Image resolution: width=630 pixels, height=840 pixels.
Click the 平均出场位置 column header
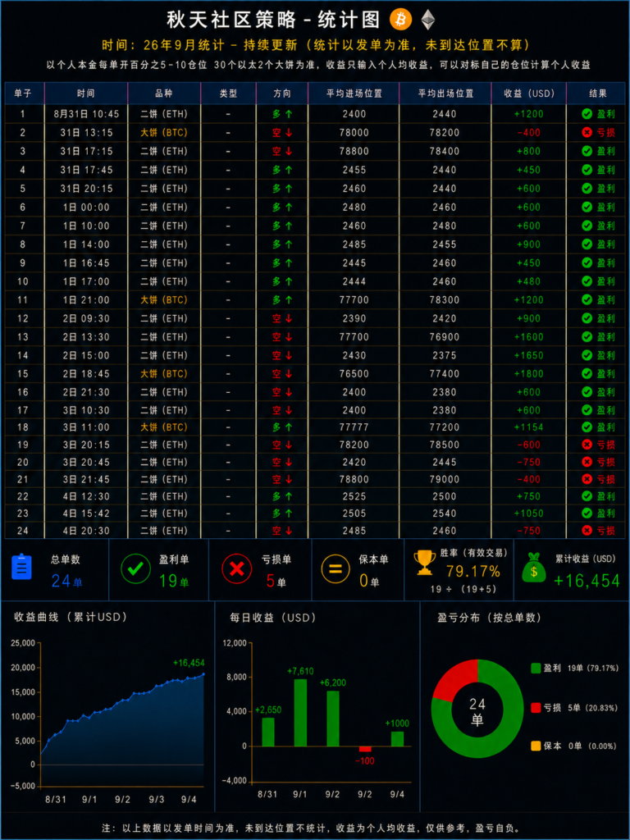click(x=445, y=94)
